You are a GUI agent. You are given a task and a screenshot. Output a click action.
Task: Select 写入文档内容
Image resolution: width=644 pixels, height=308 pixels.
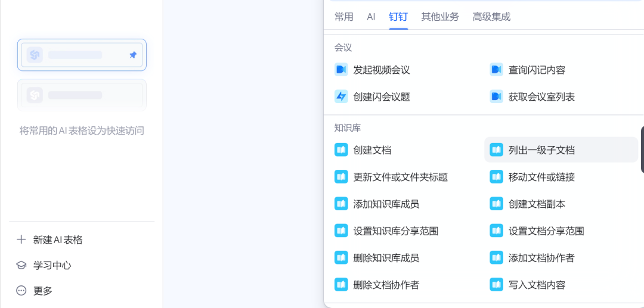pos(537,285)
